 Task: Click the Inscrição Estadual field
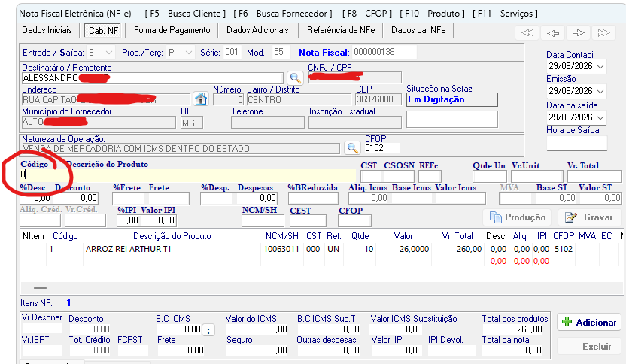pos(355,122)
